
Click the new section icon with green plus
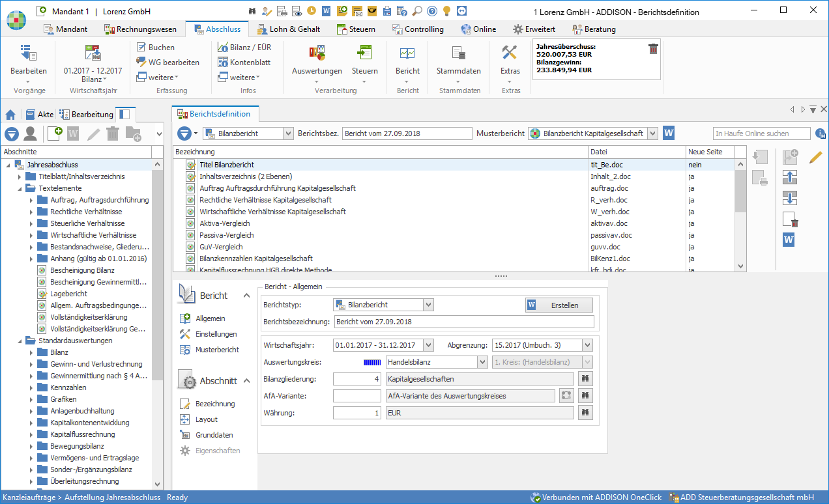coord(55,133)
